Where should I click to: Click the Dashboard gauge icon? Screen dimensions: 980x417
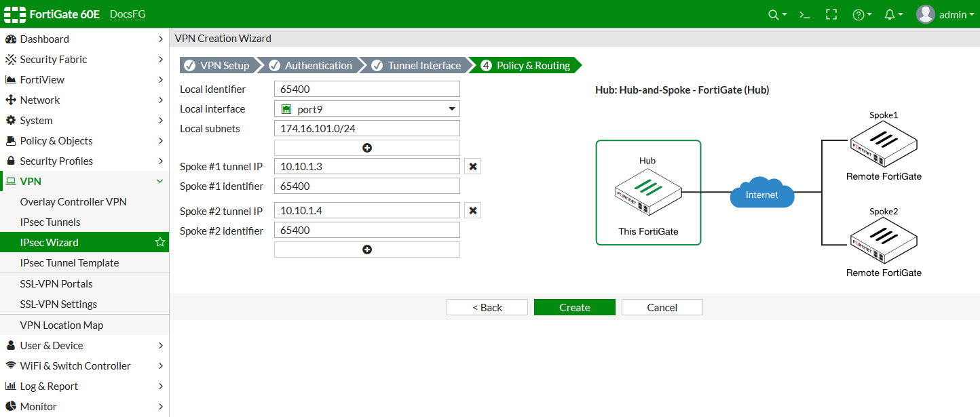coord(10,39)
